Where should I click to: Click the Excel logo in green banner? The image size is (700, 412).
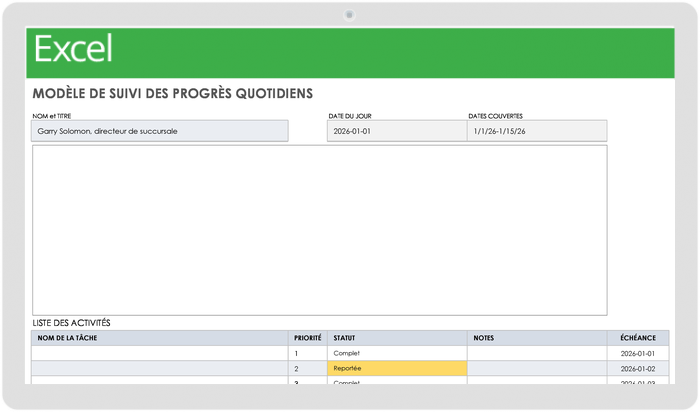point(74,49)
